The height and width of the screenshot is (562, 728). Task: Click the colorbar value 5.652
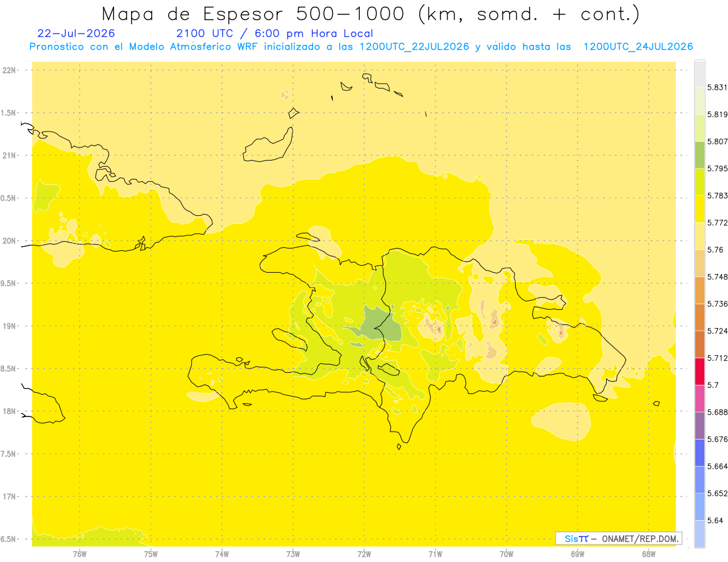pyautogui.click(x=717, y=493)
